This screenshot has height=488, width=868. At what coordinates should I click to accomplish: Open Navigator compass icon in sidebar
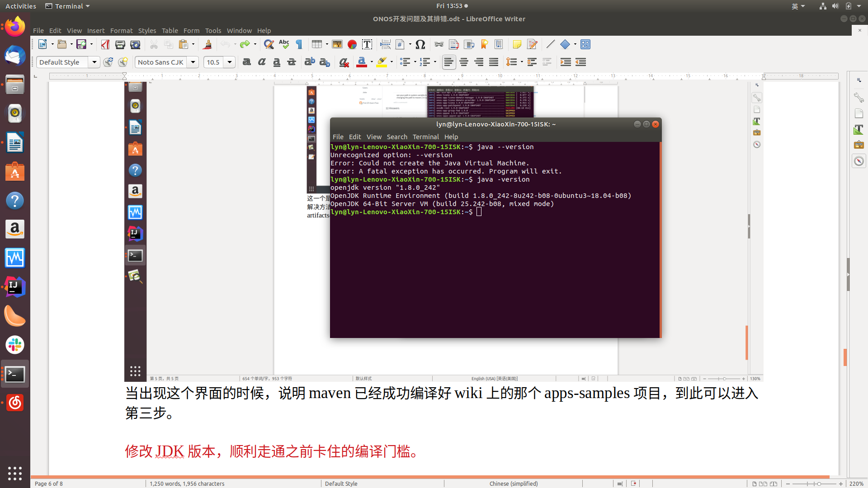click(859, 161)
